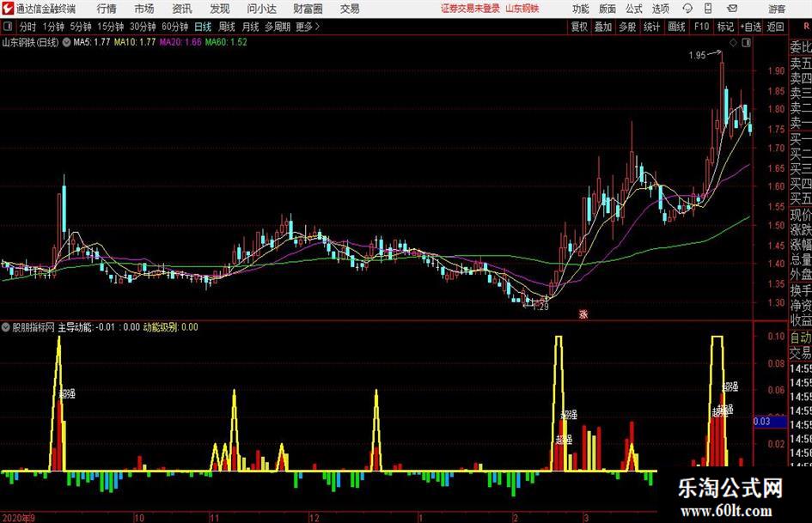Click the MA60: 1.52 indicator value
The width and height of the screenshot is (812, 523).
226,42
